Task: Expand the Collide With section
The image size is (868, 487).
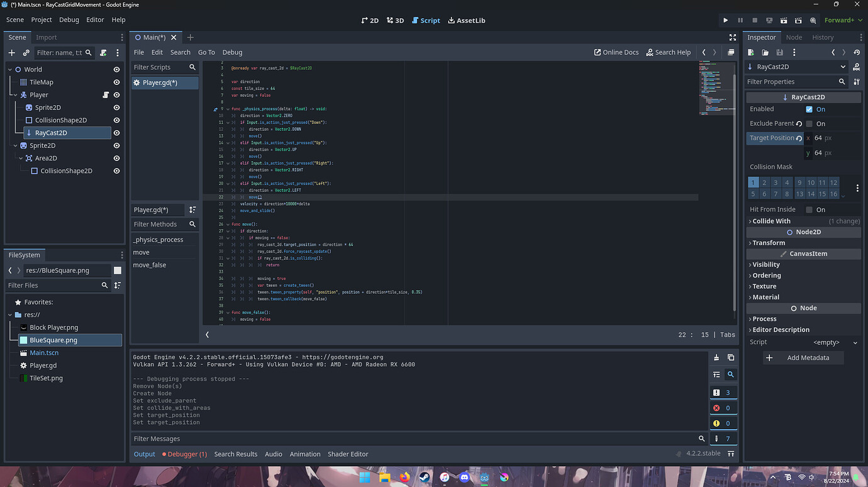Action: coord(803,221)
